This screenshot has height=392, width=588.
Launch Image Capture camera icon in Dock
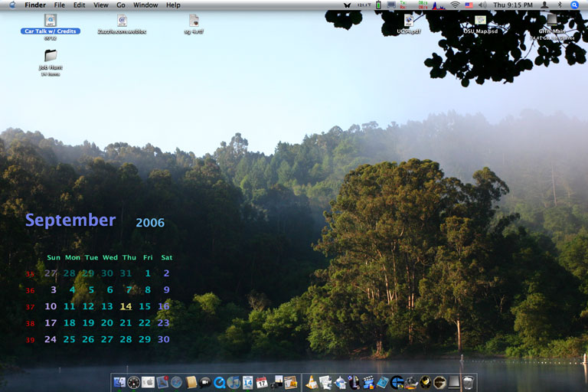(x=276, y=382)
